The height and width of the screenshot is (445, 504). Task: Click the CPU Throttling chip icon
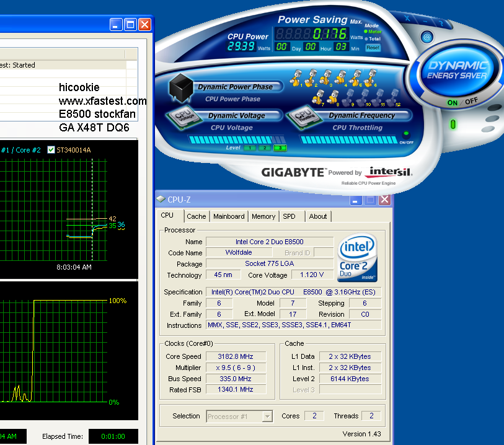[303, 118]
